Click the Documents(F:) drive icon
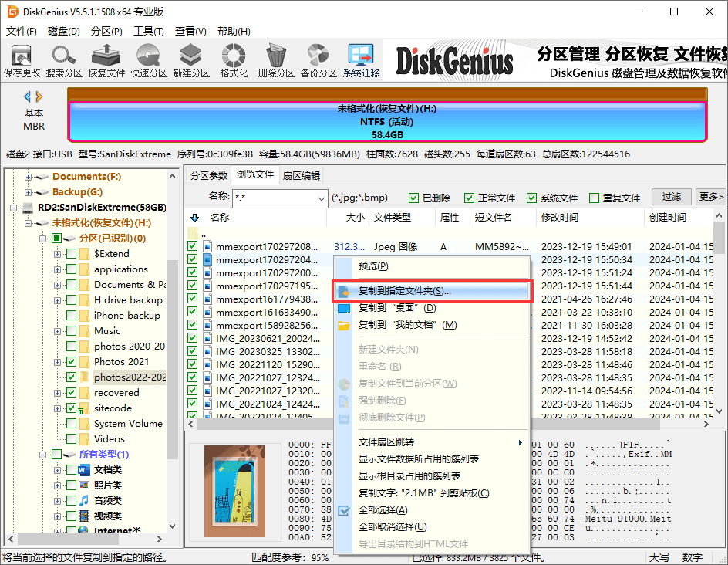 (42, 177)
